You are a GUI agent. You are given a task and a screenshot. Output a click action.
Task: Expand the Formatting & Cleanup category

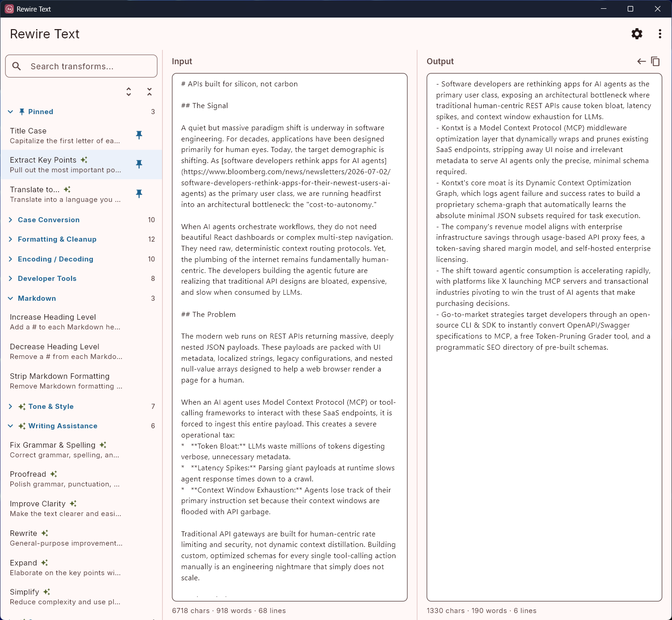click(81, 239)
